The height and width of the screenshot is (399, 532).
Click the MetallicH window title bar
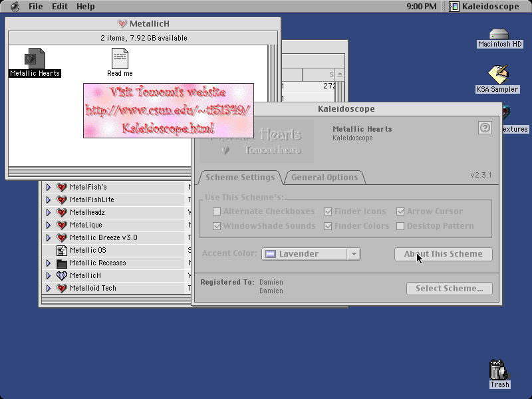coord(143,24)
